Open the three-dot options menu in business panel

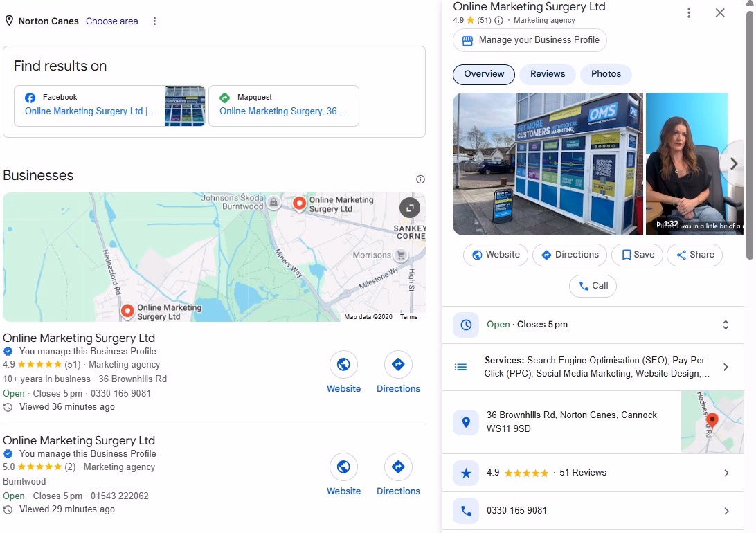(689, 13)
